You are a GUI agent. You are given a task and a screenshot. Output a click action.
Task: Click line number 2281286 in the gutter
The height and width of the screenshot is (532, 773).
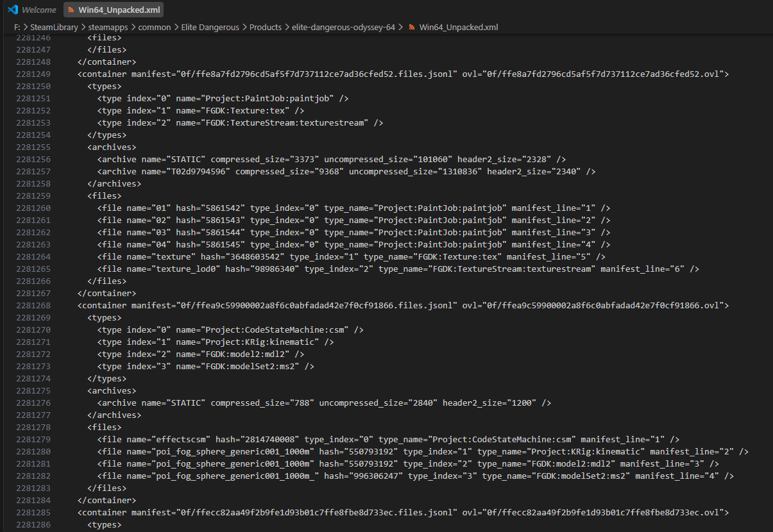(33, 525)
